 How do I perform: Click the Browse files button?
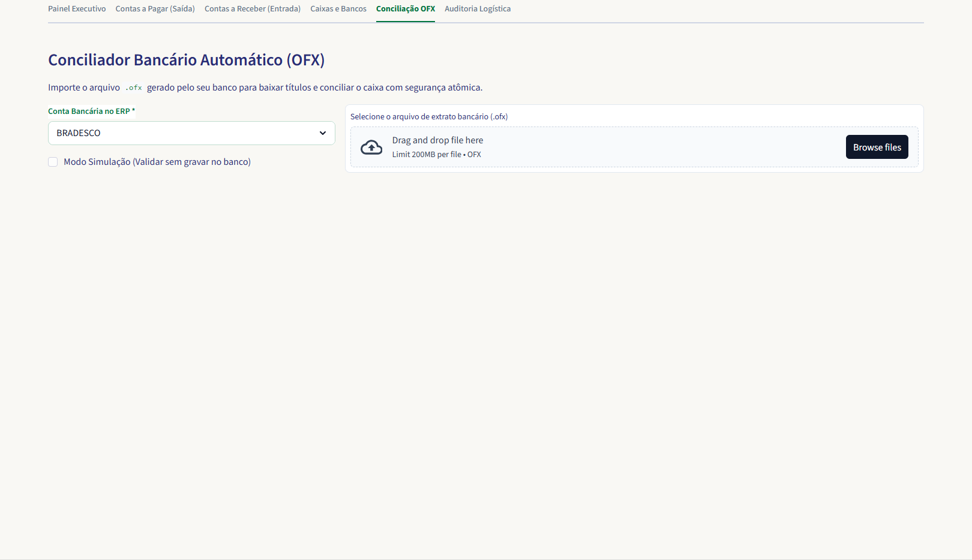[877, 147]
